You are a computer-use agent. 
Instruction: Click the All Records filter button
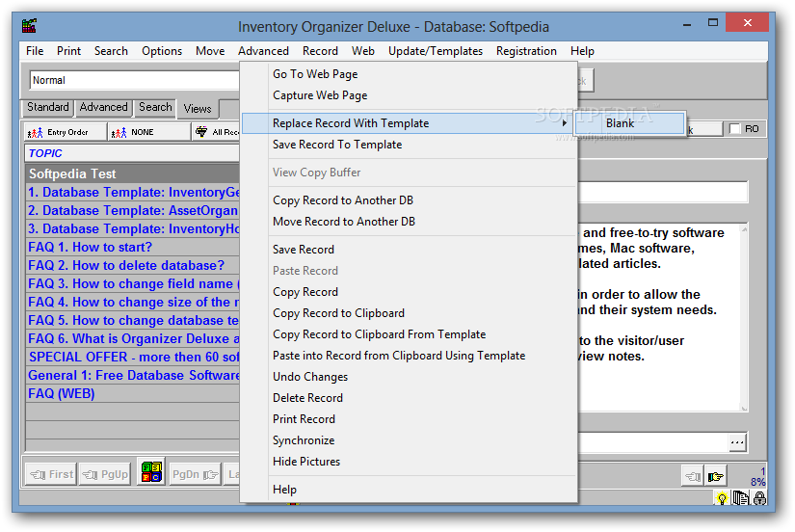[x=217, y=132]
